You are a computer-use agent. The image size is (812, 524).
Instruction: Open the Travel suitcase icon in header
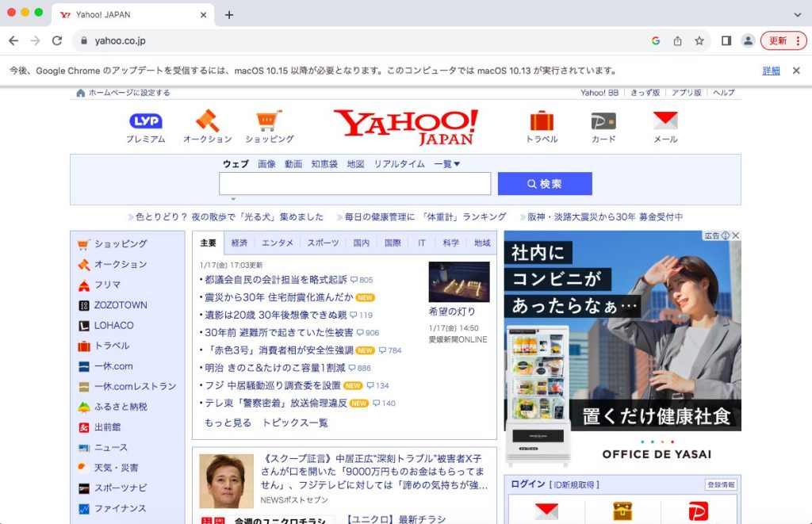coord(542,120)
